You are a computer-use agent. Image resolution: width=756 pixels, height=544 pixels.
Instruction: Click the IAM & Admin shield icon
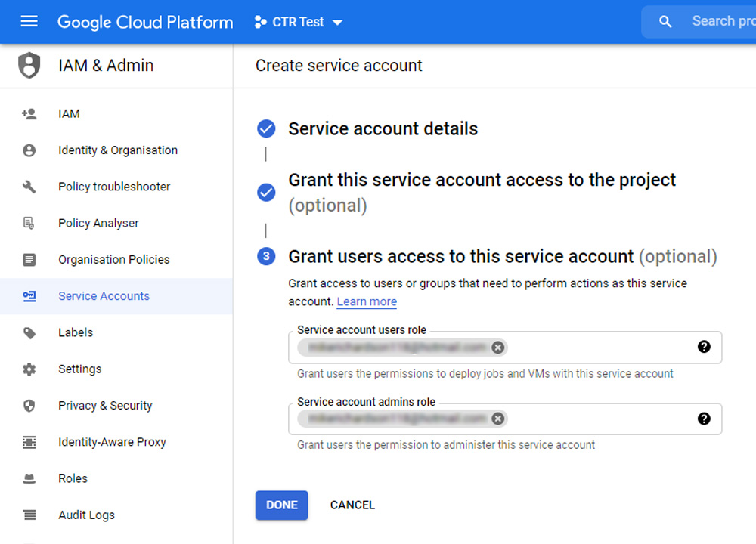point(29,66)
